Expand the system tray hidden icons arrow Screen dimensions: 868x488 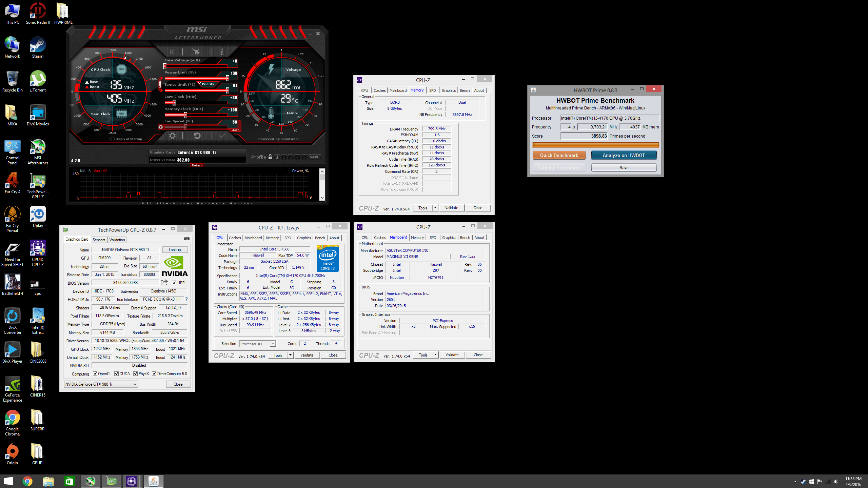(x=795, y=482)
